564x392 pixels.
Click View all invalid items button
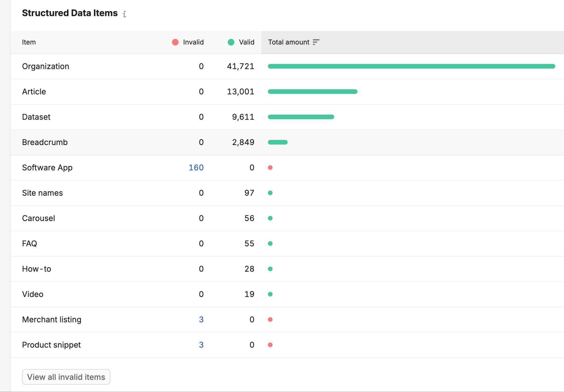(66, 377)
